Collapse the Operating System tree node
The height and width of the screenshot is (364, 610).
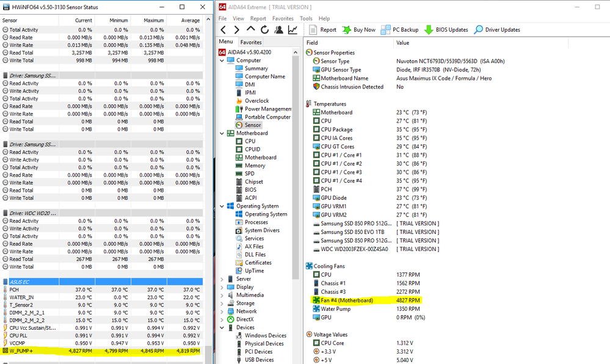click(x=222, y=206)
